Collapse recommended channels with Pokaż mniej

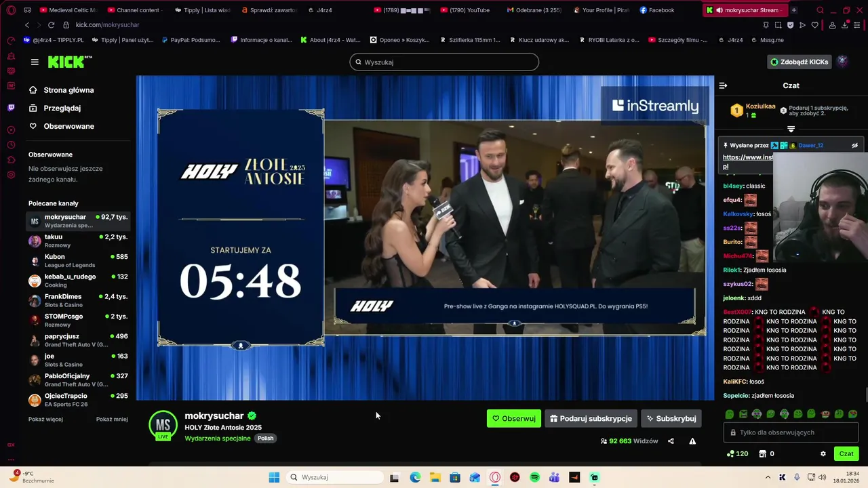point(112,419)
